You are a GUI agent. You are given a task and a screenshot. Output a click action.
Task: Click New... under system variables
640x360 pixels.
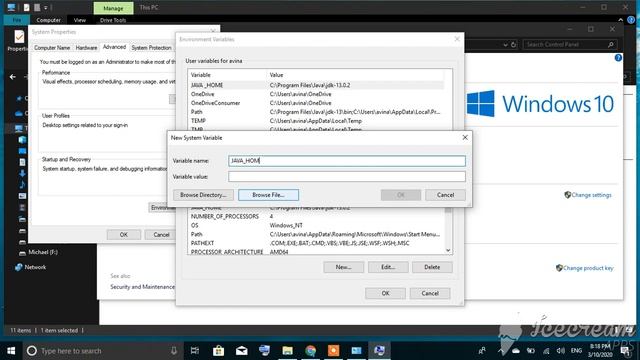click(x=343, y=267)
